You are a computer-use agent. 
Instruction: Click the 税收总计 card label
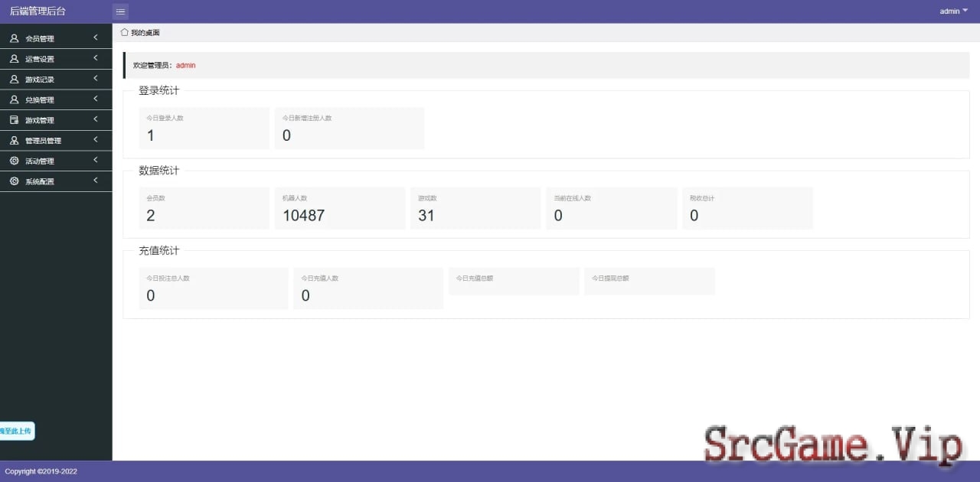(702, 197)
